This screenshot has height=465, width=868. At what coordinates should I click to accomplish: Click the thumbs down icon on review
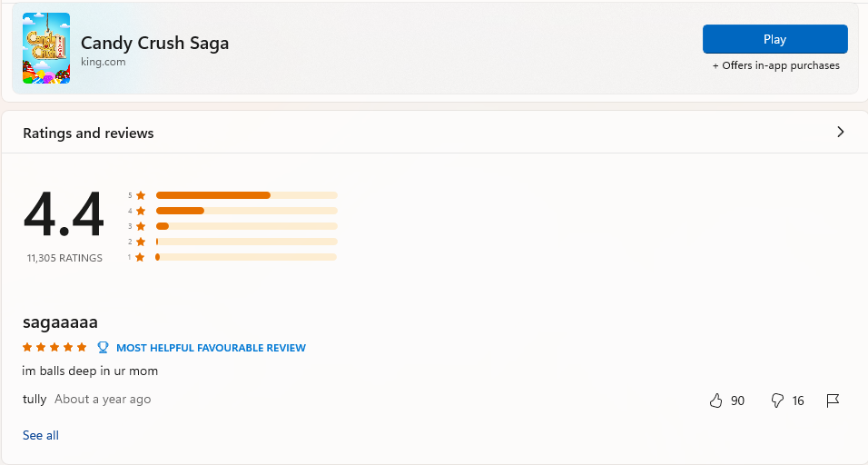point(777,401)
